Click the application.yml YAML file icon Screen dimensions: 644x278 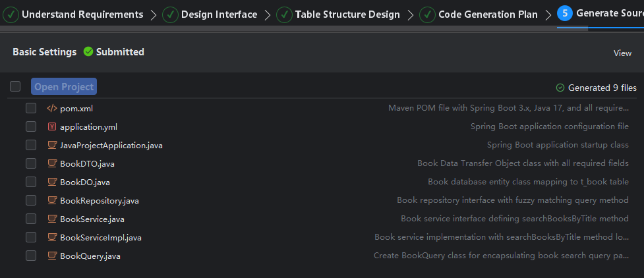tap(52, 126)
